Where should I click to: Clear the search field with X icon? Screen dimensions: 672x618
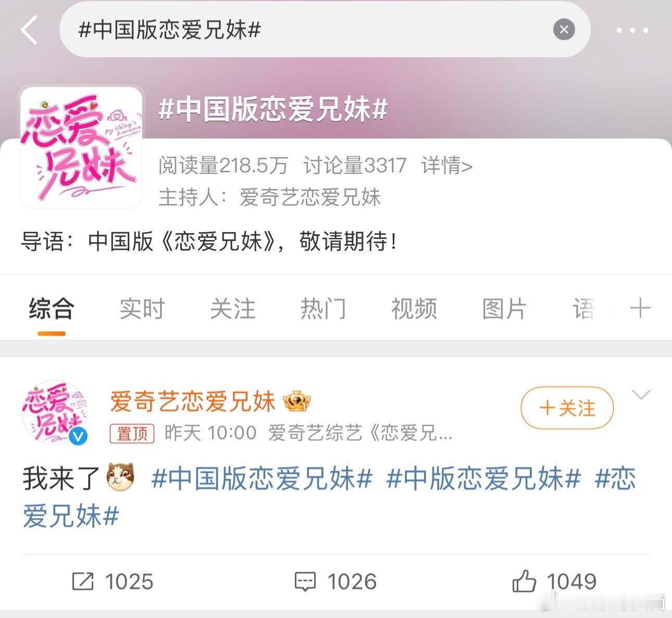[564, 30]
